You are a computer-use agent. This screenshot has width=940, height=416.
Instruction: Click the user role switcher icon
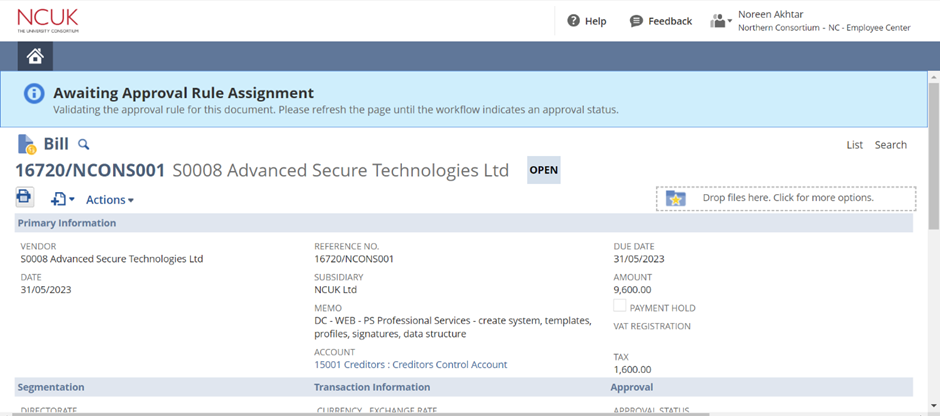720,21
